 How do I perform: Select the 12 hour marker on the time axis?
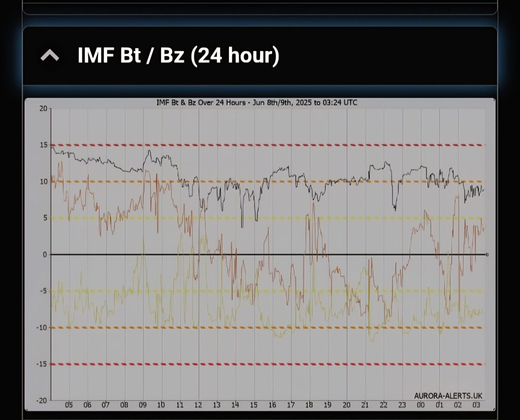point(199,405)
